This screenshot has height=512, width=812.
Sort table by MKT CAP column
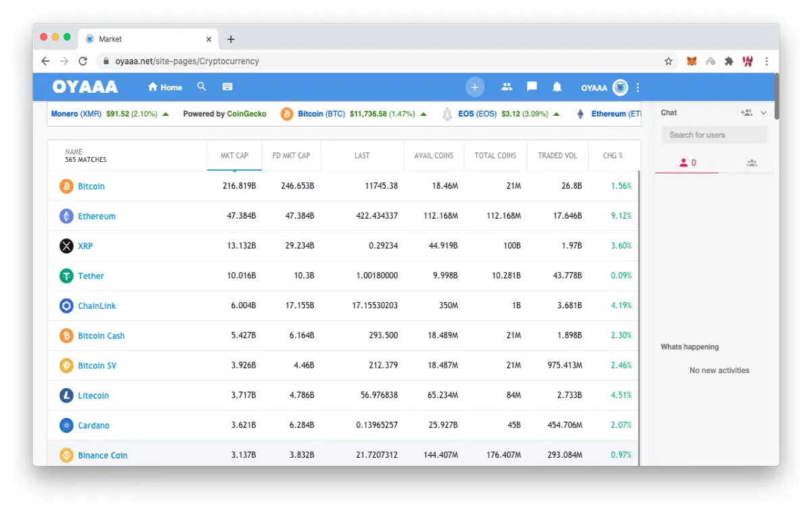point(234,155)
